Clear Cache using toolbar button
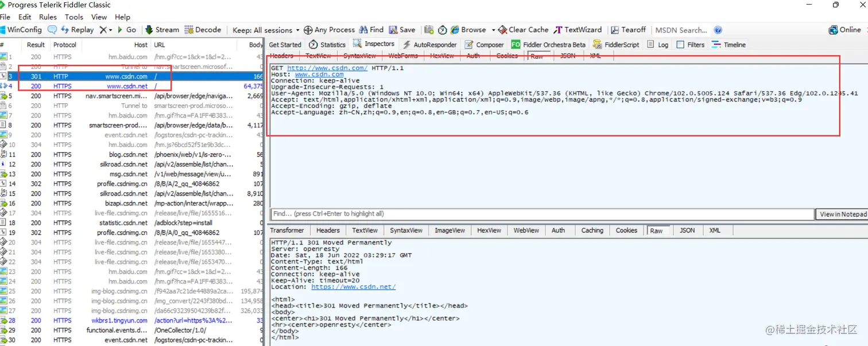 [524, 30]
